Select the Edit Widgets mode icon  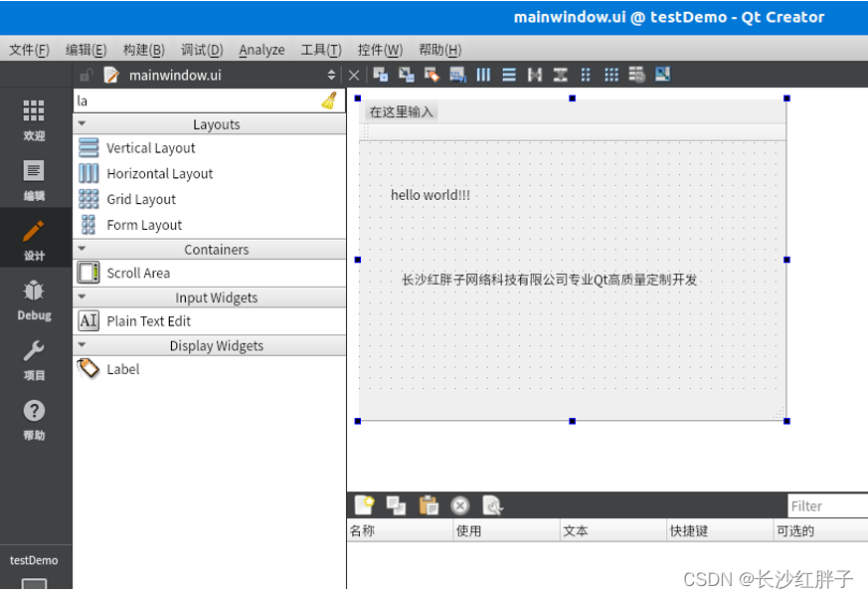click(x=380, y=75)
